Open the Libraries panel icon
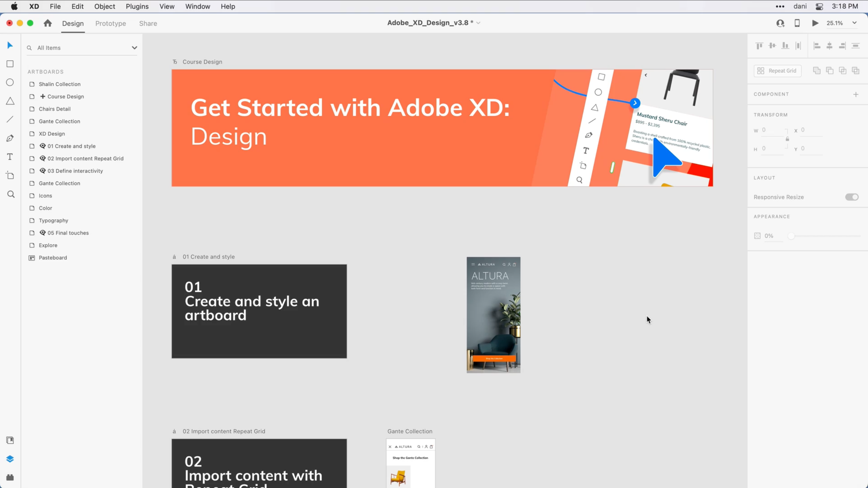Viewport: 868px width, 488px height. pyautogui.click(x=10, y=440)
